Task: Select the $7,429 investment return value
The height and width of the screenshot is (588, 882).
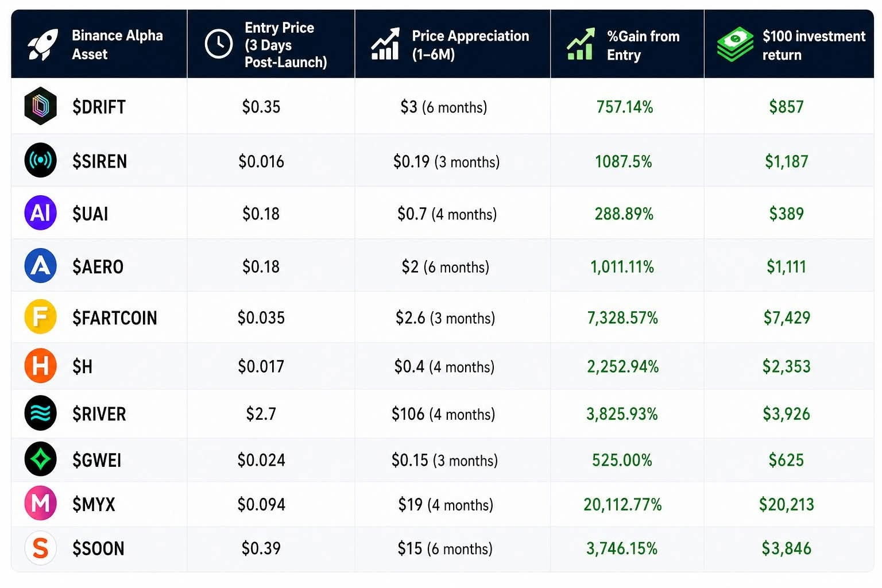Action: 787,318
